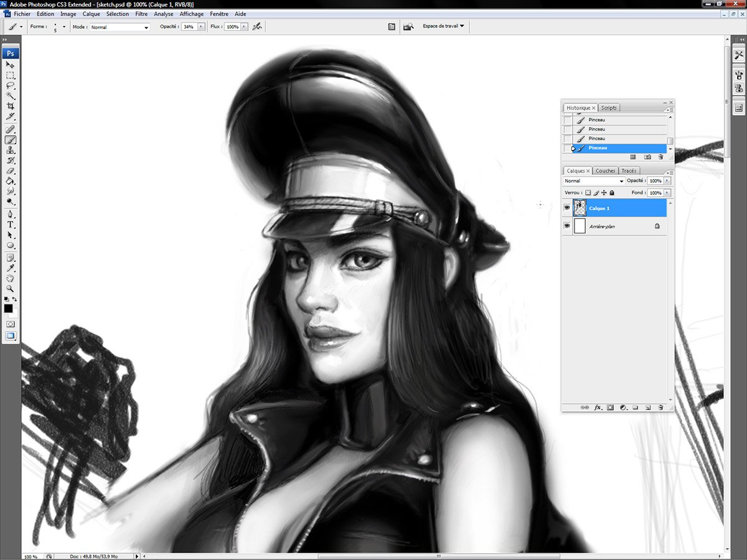
Task: Open the layer Fond slider arrow
Action: click(x=667, y=193)
